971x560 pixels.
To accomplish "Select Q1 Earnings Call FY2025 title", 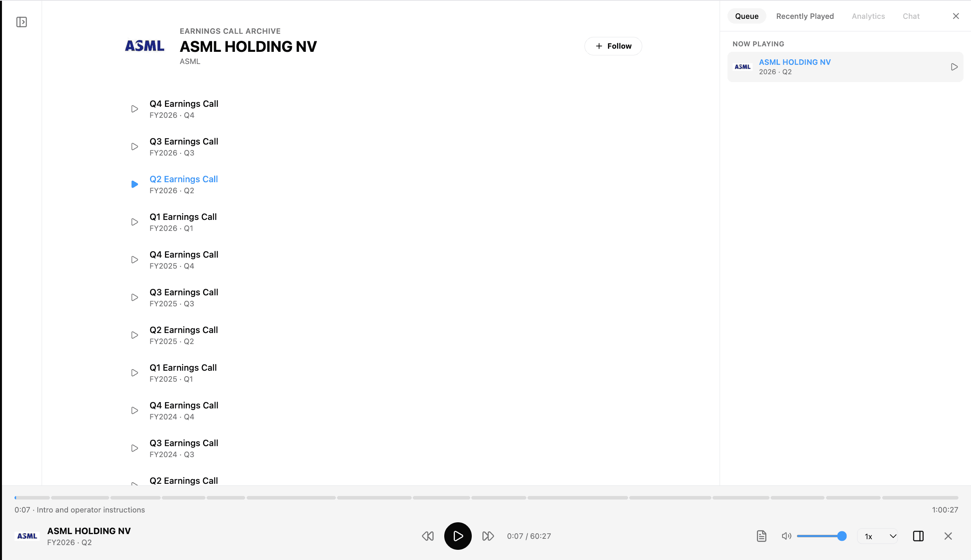I will tap(183, 368).
